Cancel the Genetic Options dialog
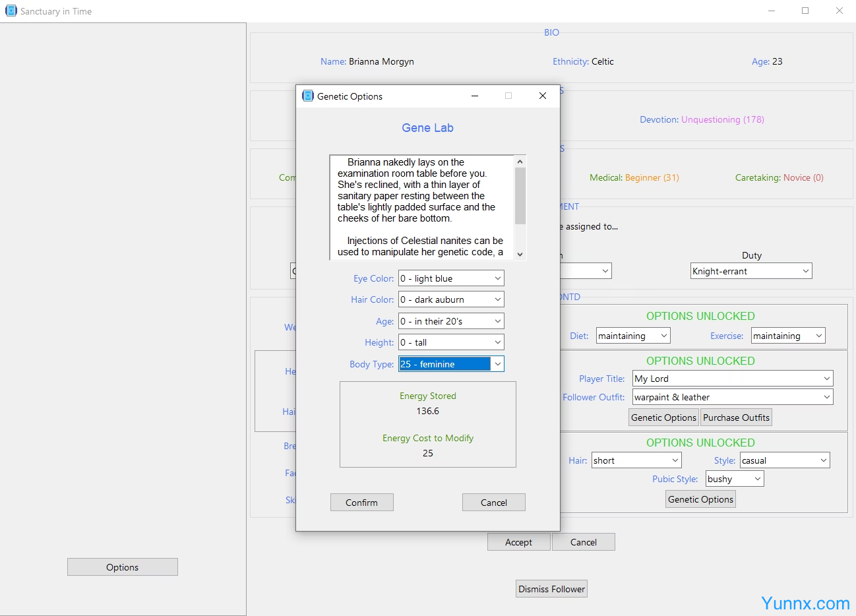856x616 pixels. [x=493, y=502]
